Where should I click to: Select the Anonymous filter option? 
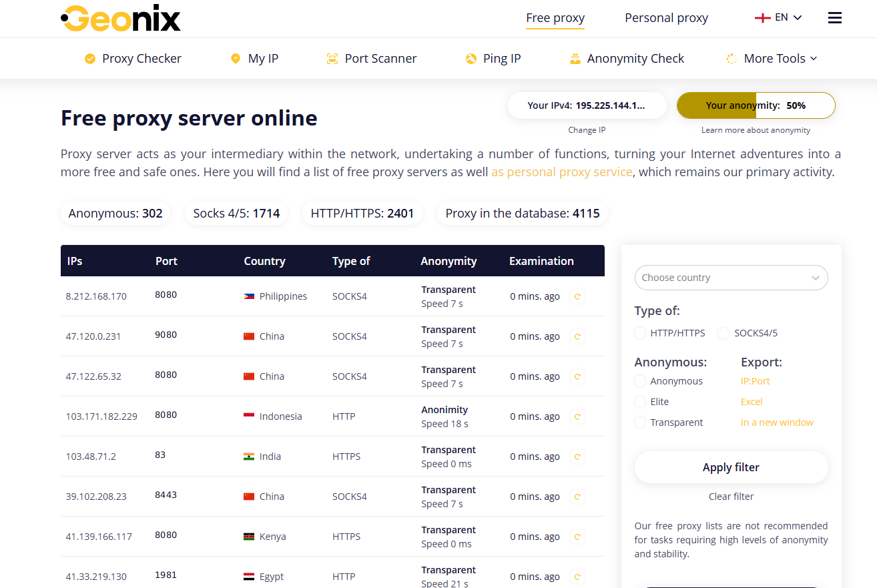[640, 381]
